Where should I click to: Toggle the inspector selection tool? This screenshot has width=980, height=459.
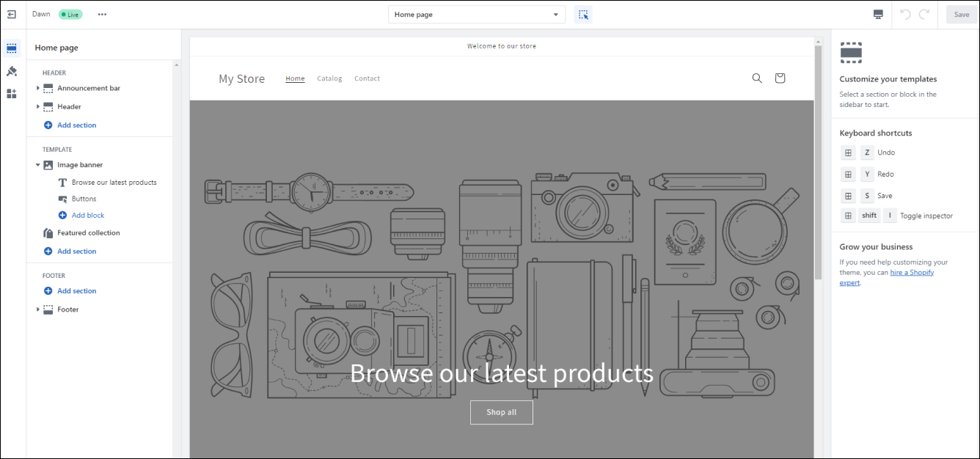583,15
